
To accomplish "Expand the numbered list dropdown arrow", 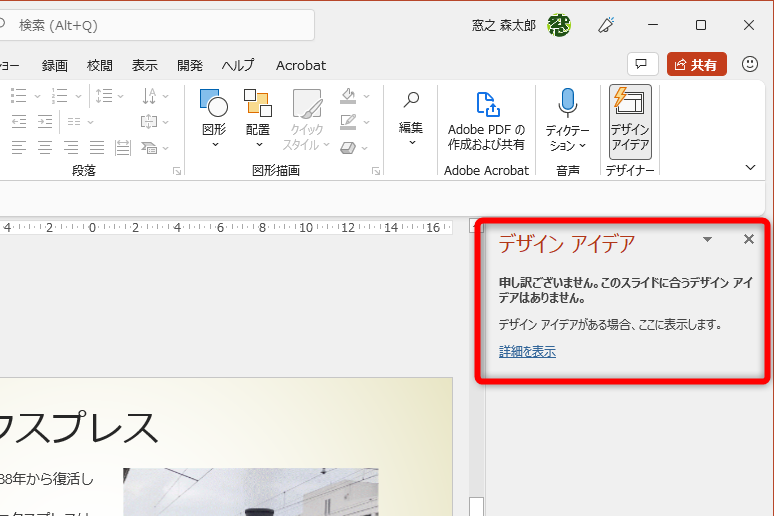I will [78, 96].
